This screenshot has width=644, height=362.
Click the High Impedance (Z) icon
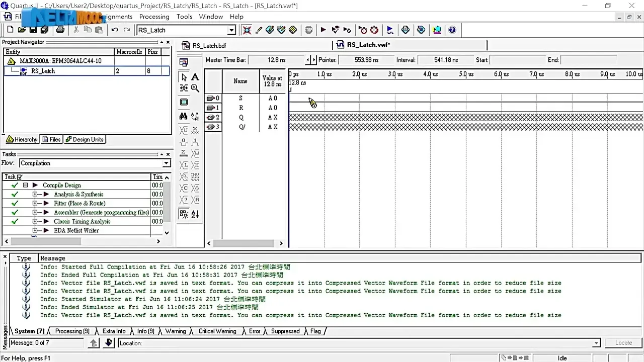point(184,153)
